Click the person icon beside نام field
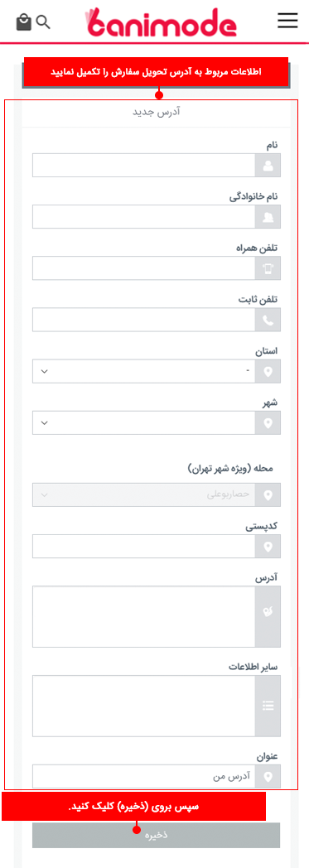The image size is (309, 868). click(x=268, y=165)
